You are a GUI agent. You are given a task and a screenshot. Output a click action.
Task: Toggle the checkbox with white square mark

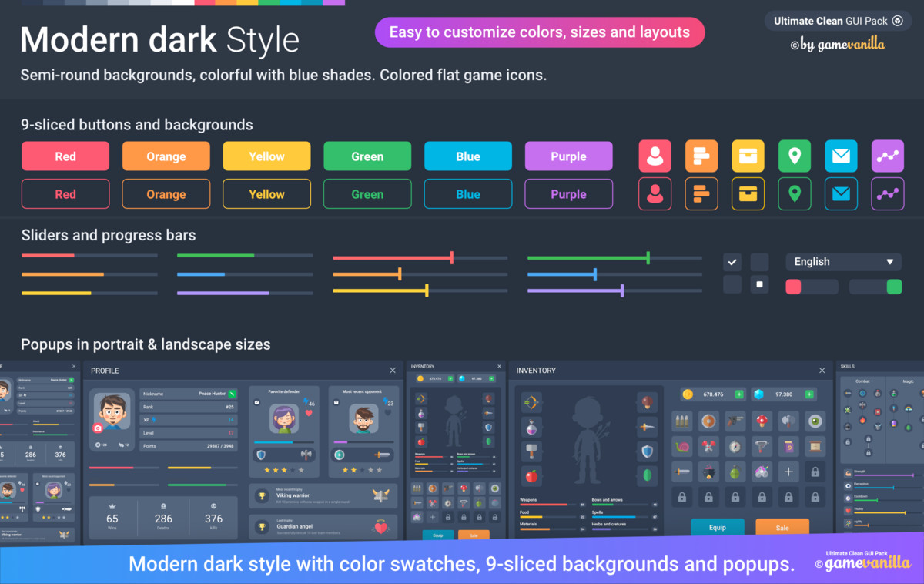coord(759,284)
